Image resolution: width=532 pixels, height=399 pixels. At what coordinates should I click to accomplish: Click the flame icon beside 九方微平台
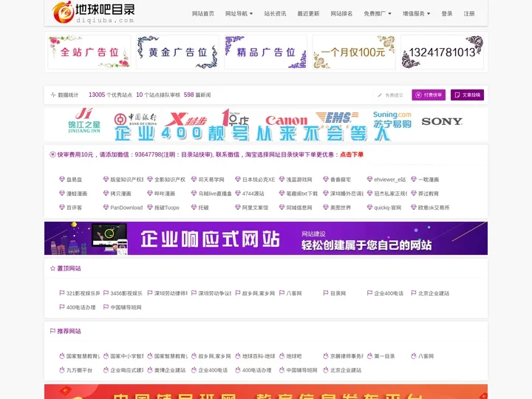[62, 370]
